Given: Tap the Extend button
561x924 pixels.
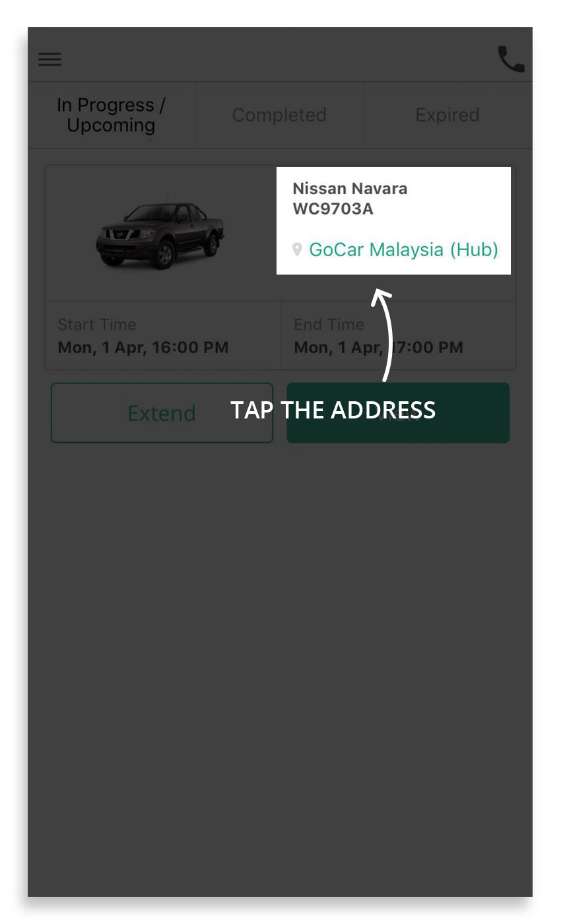Looking at the screenshot, I should tap(162, 412).
